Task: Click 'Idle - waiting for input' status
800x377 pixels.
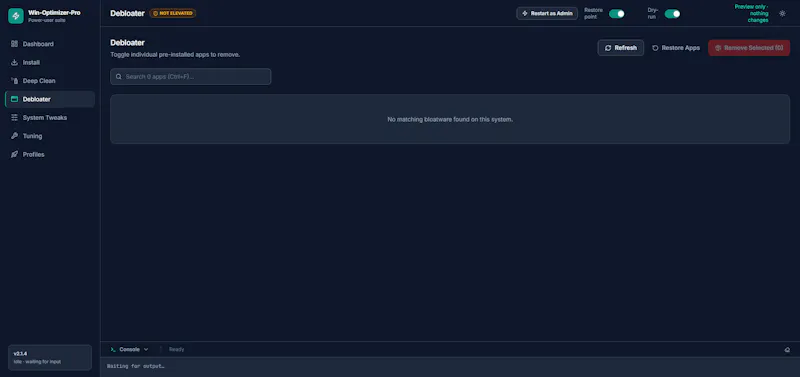Action: pos(37,362)
